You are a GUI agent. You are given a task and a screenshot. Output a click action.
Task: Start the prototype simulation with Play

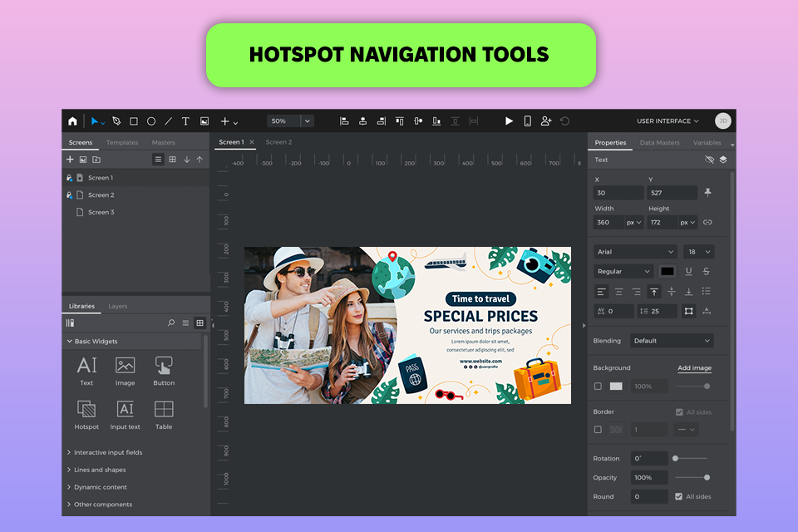pyautogui.click(x=510, y=121)
